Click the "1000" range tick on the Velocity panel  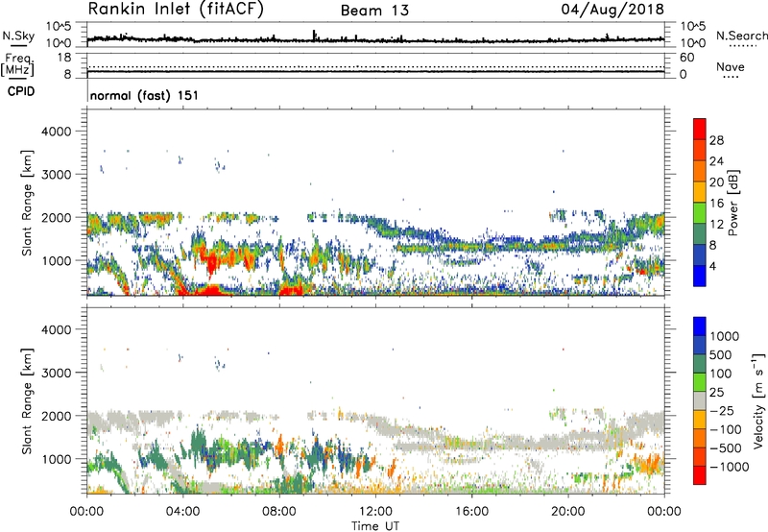point(56,459)
